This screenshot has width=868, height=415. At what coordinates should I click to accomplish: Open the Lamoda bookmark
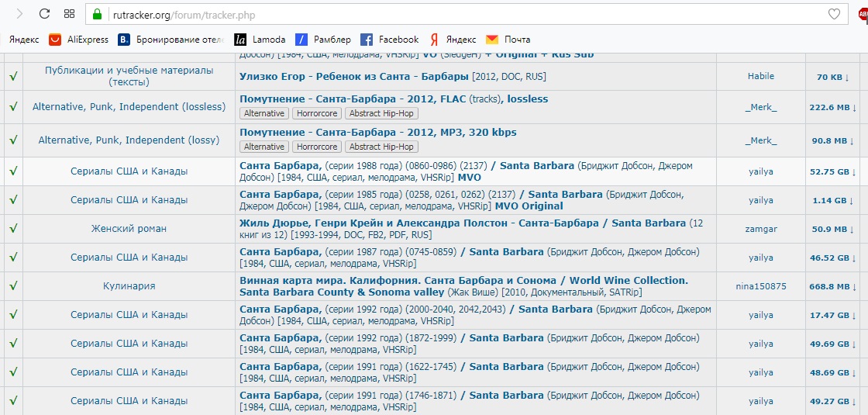point(260,40)
